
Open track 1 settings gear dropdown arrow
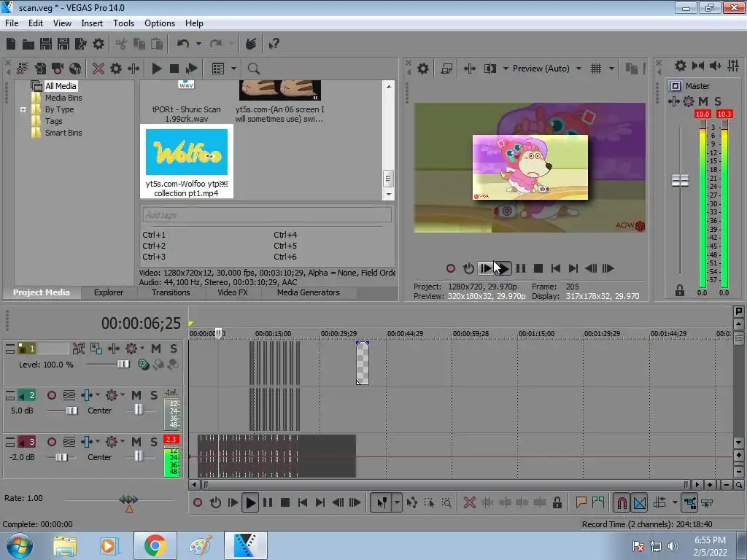[142, 349]
